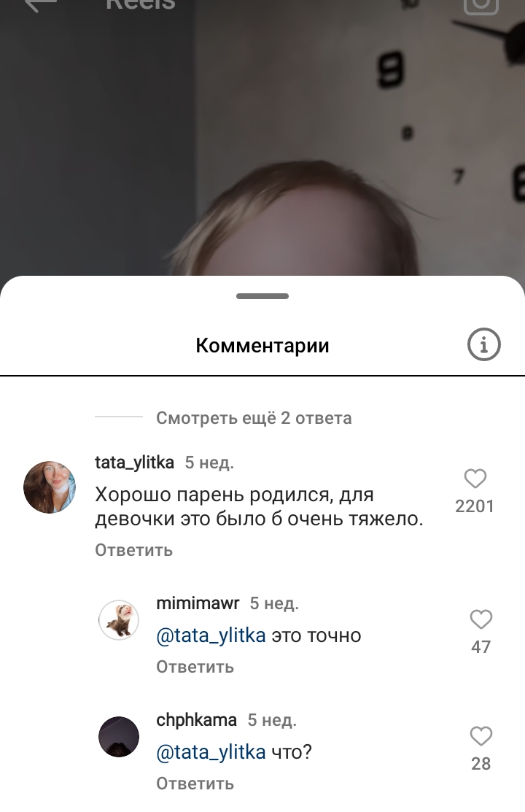Reply to tata_ylitka's comment with Ответить

(x=133, y=550)
